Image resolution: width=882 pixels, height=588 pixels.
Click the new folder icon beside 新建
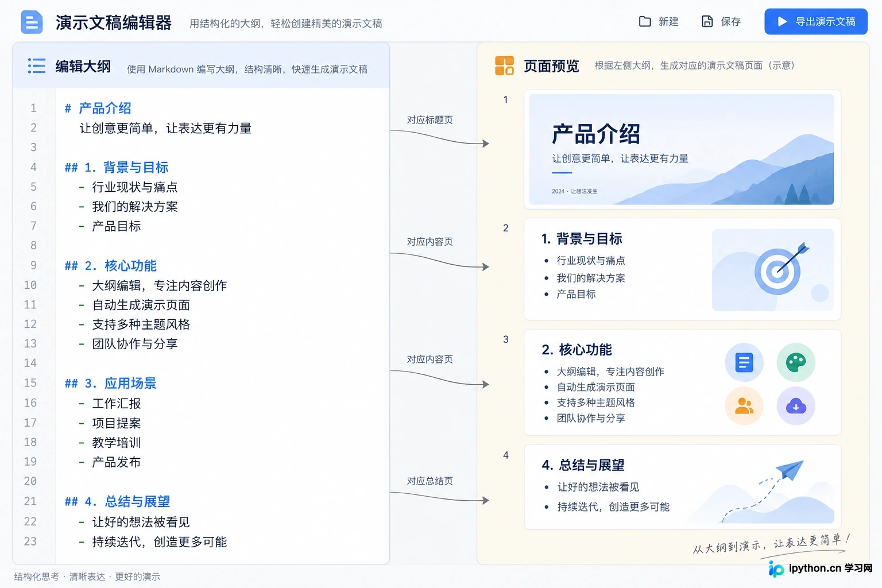(645, 21)
